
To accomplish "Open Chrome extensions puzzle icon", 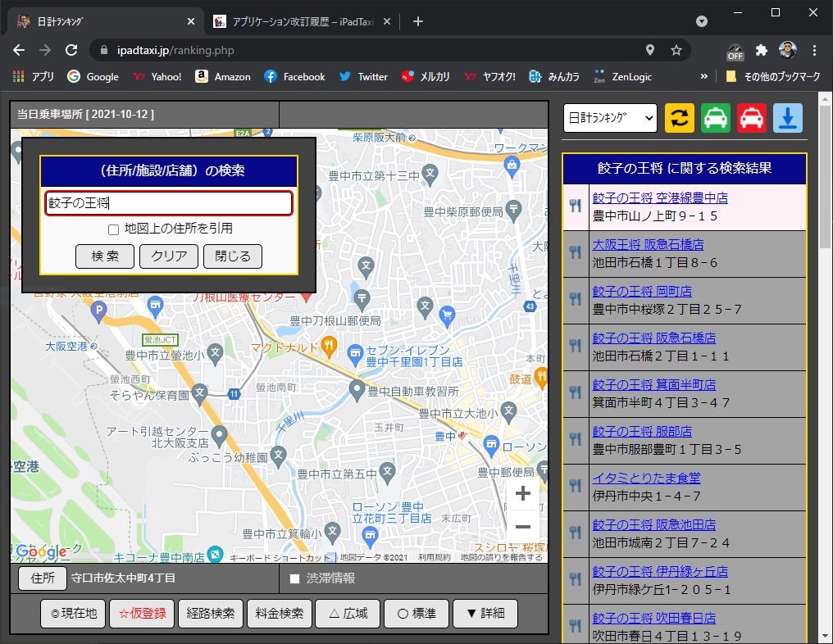I will tap(762, 51).
